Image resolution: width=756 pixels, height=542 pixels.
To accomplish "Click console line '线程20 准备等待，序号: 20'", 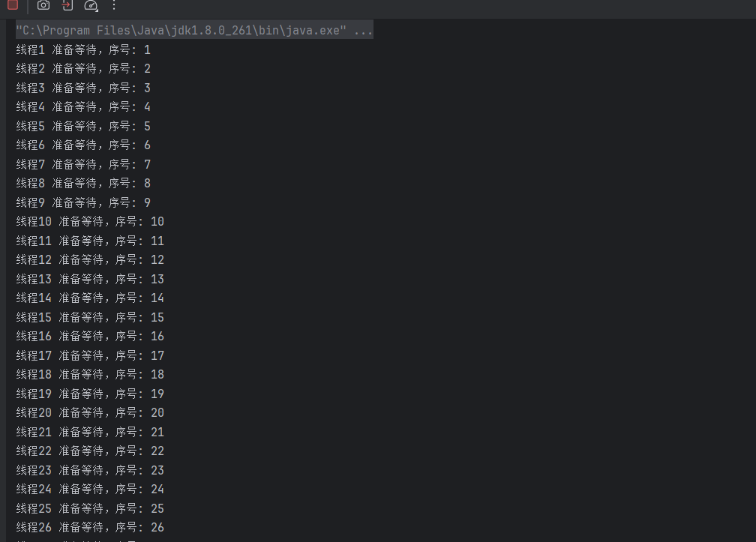I will [x=90, y=412].
